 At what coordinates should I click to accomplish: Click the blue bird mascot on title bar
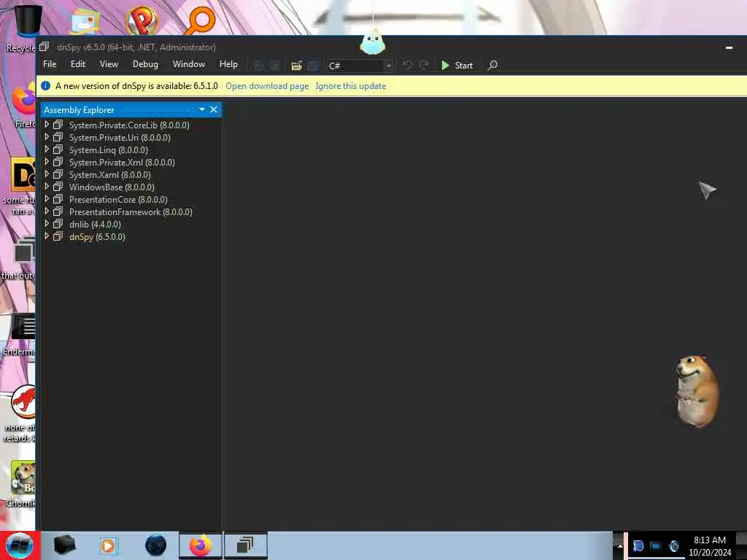[x=373, y=43]
